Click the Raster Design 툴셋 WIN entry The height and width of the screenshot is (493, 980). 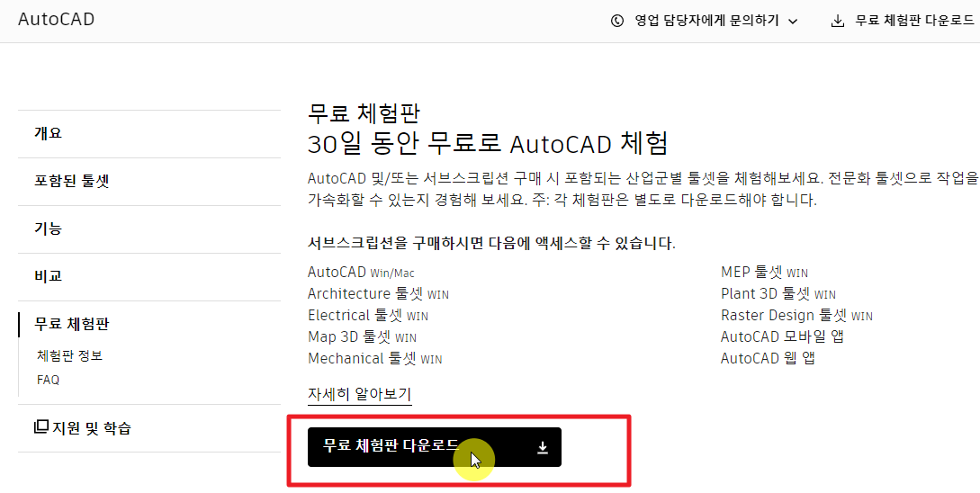796,316
